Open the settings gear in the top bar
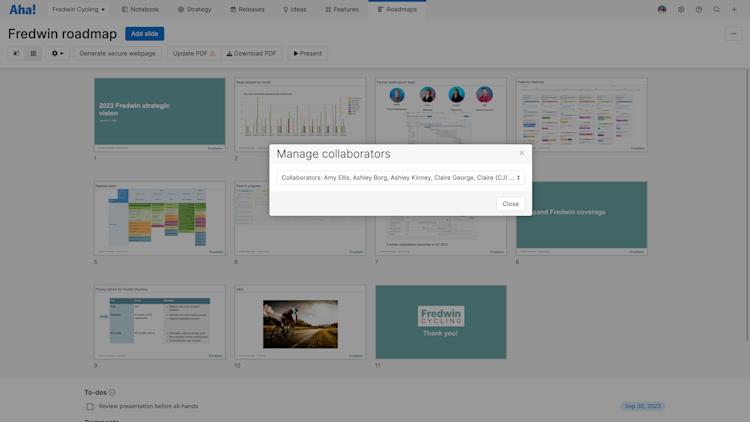750x422 pixels. (x=681, y=9)
